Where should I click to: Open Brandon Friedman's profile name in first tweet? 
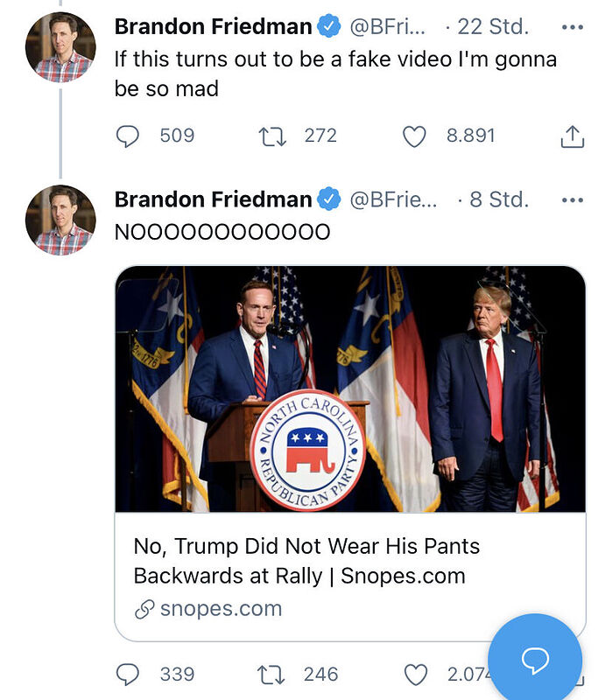click(x=213, y=27)
